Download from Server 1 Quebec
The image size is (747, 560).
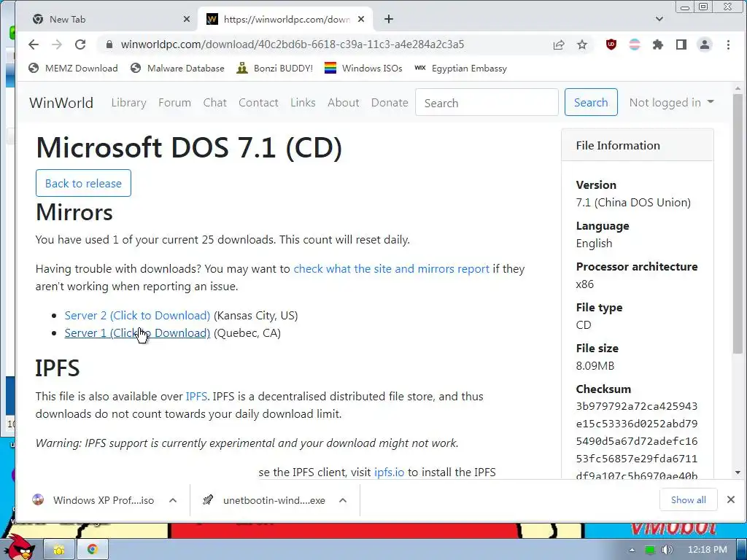pyautogui.click(x=137, y=332)
